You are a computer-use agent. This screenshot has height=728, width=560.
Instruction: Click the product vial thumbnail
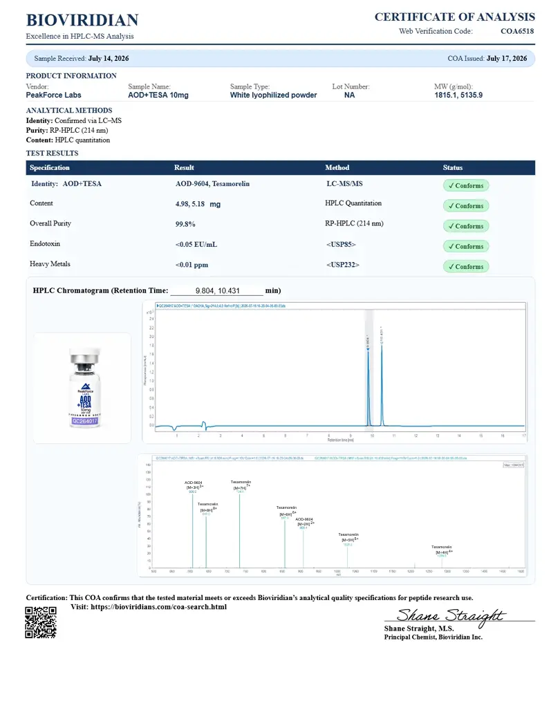(83, 388)
